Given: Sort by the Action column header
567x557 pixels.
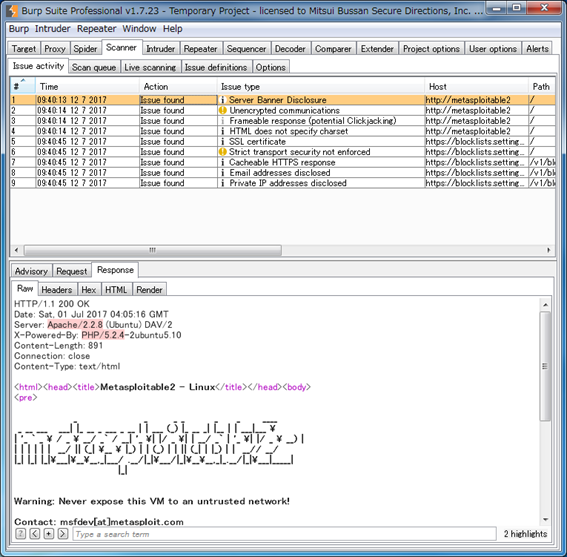Looking at the screenshot, I should [178, 86].
